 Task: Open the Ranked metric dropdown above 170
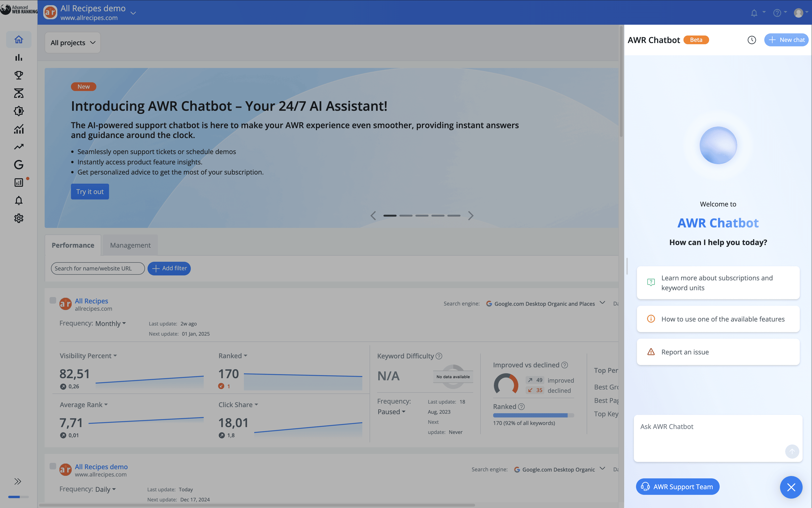pyautogui.click(x=233, y=356)
